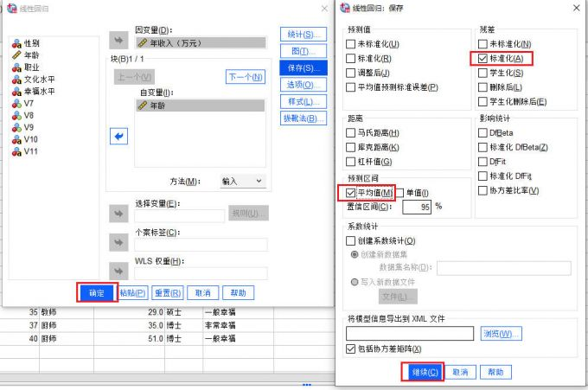Screen dimensions: 588x390
Task: Click 浏览(W)... button for XML file
Action: point(501,333)
